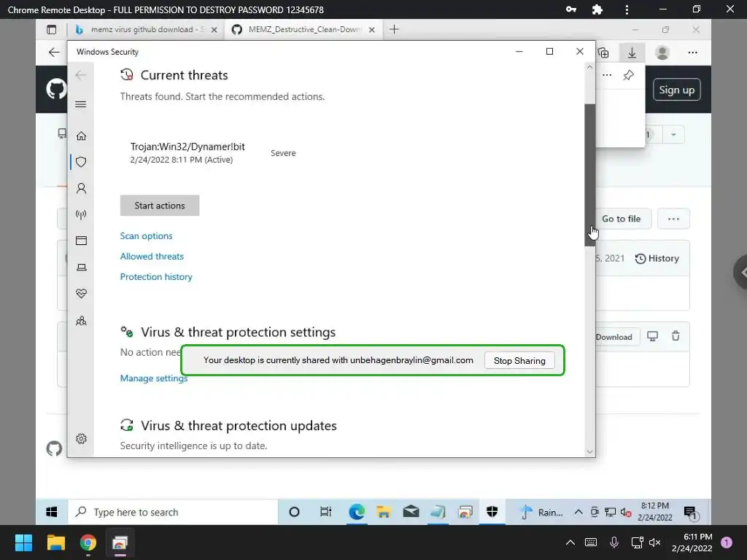Open more options next to Go to file
This screenshot has width=747, height=560.
click(673, 219)
